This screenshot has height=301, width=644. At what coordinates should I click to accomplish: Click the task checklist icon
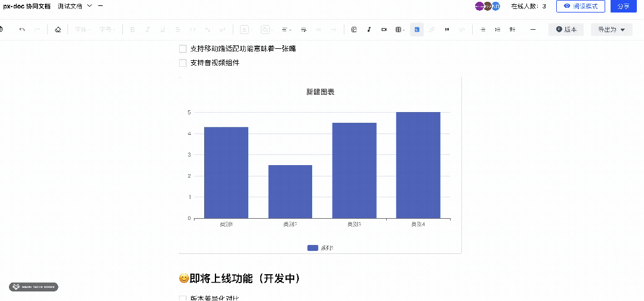click(x=512, y=30)
